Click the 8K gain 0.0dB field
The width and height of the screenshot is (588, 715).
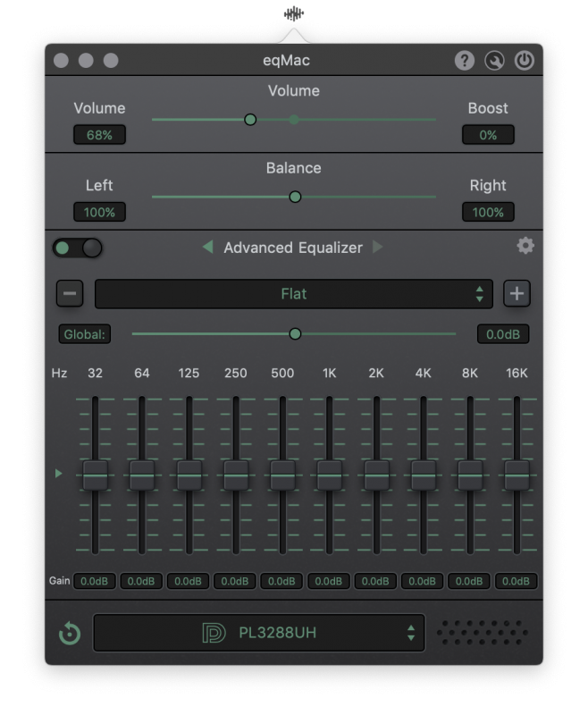[x=469, y=581]
